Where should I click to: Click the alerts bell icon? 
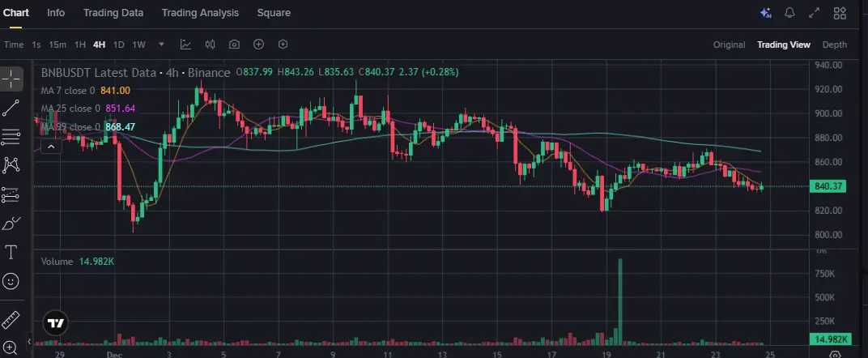click(x=790, y=13)
